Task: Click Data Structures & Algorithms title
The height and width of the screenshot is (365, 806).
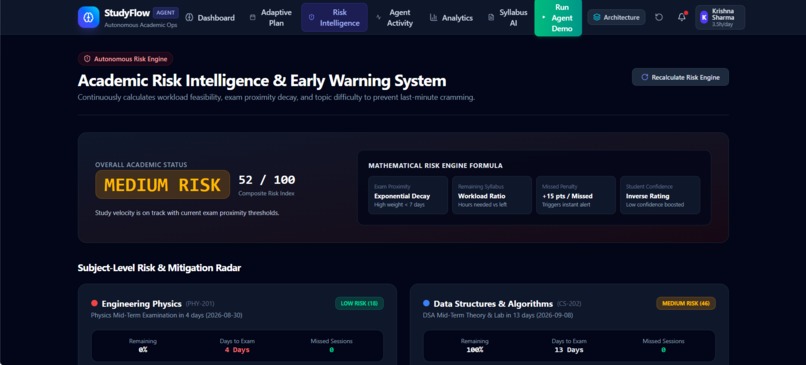Action: point(493,303)
